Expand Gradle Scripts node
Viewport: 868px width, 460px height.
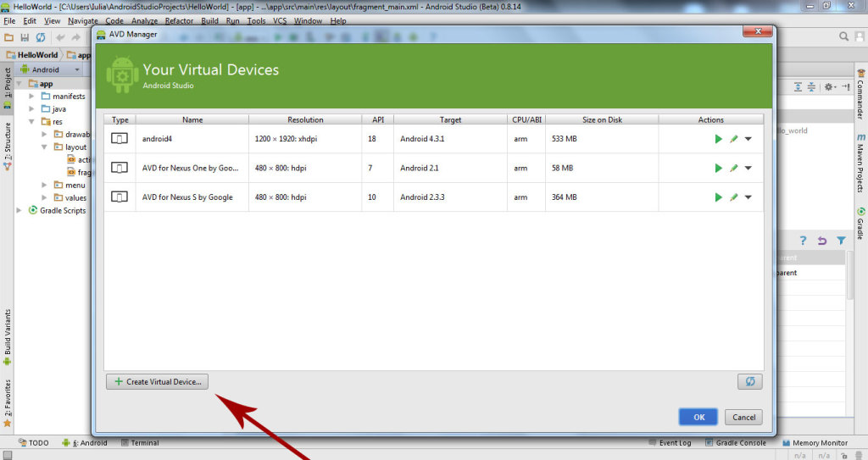(x=19, y=210)
